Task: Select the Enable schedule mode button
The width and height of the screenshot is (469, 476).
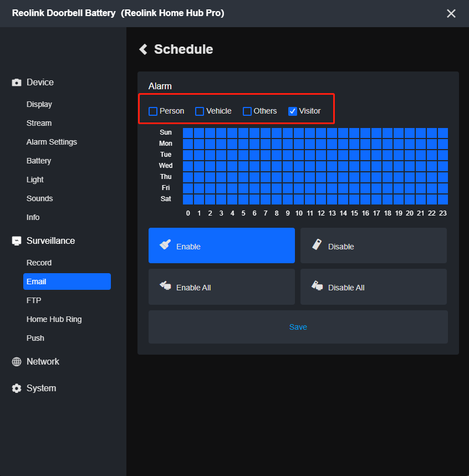Action: tap(222, 245)
